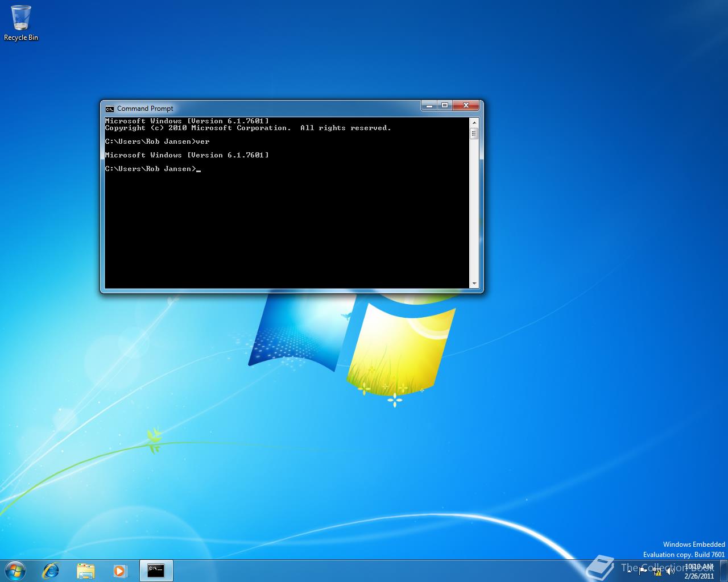
Task: Click the Command Prompt title text
Action: coord(145,109)
